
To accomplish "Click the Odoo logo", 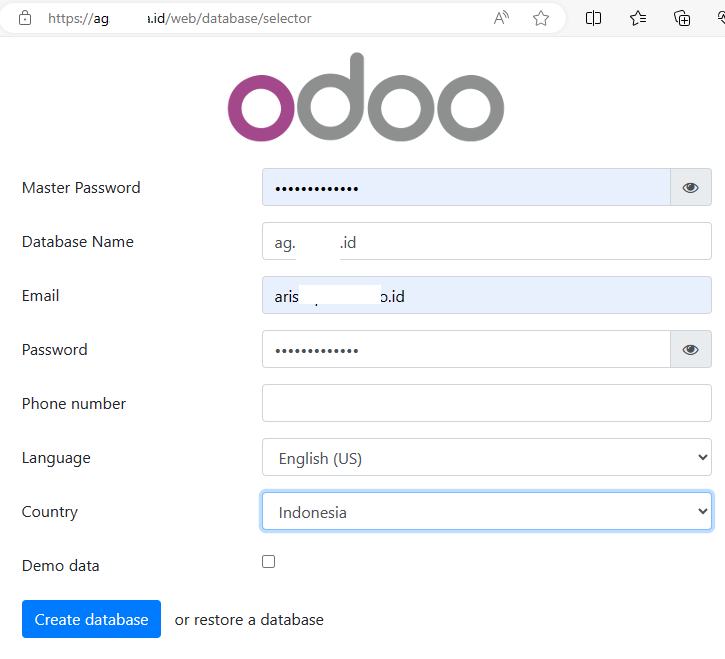I will (x=366, y=97).
